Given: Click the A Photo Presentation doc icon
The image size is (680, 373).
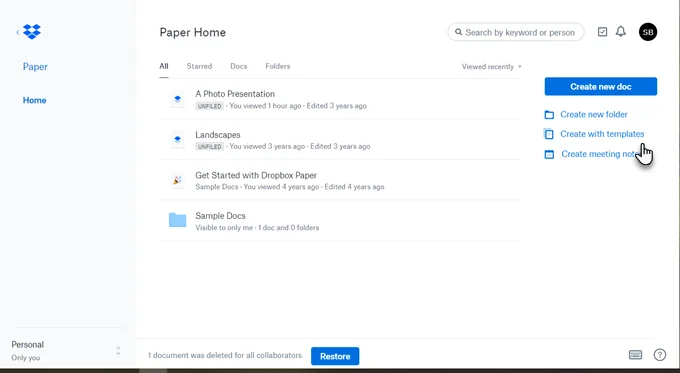Looking at the screenshot, I should (177, 99).
